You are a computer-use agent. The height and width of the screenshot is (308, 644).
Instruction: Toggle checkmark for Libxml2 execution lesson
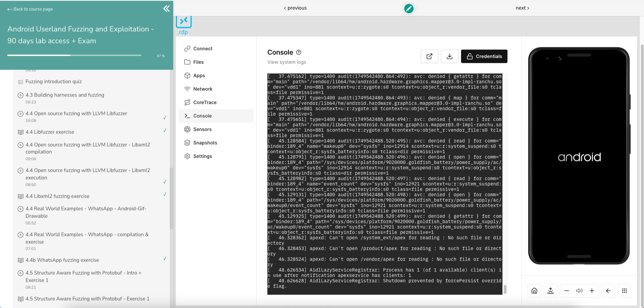(165, 182)
